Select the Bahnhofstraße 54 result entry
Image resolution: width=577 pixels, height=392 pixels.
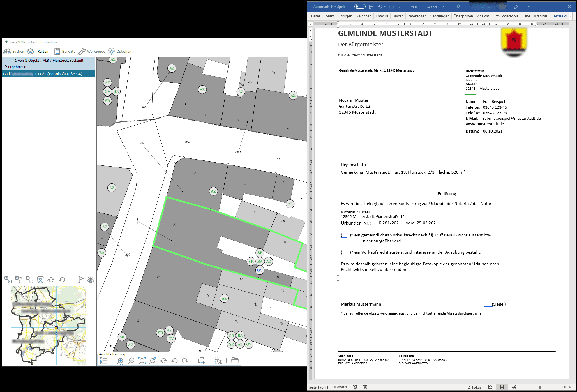coord(48,74)
